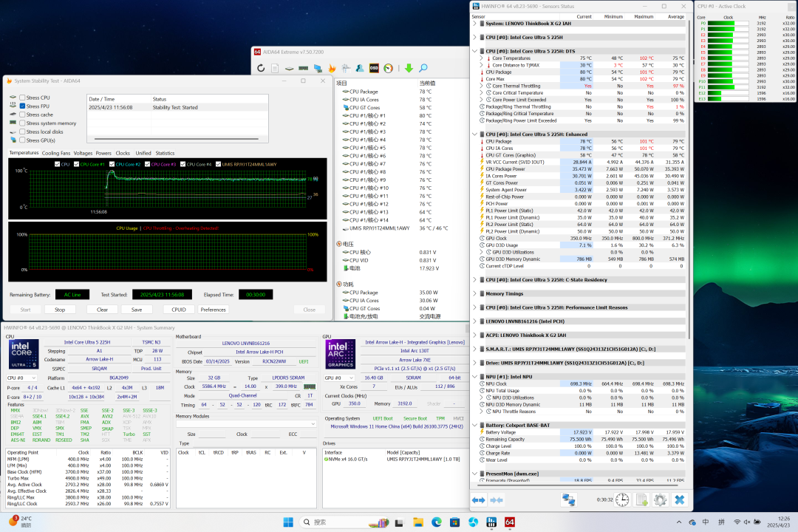Image resolution: width=798 pixels, height=532 pixels.
Task: Open the Preferences button
Action: click(x=213, y=310)
